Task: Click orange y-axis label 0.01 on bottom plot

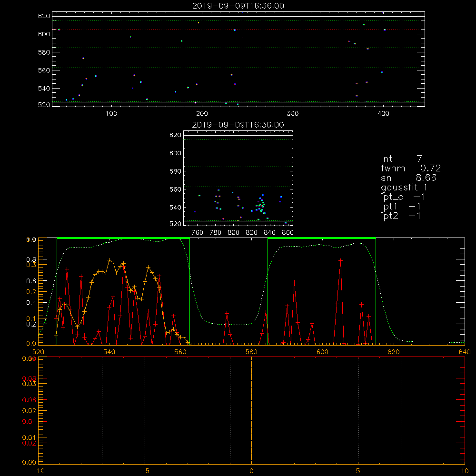Action: pyautogui.click(x=29, y=437)
